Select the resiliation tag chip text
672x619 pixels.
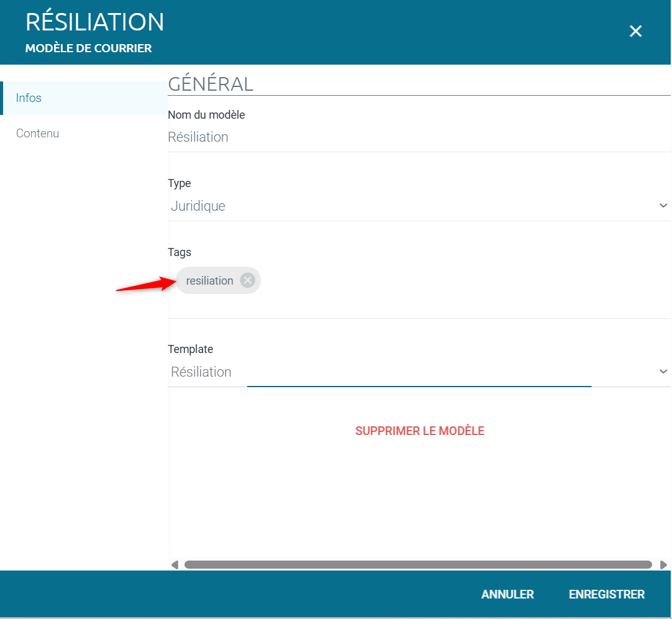(x=209, y=281)
